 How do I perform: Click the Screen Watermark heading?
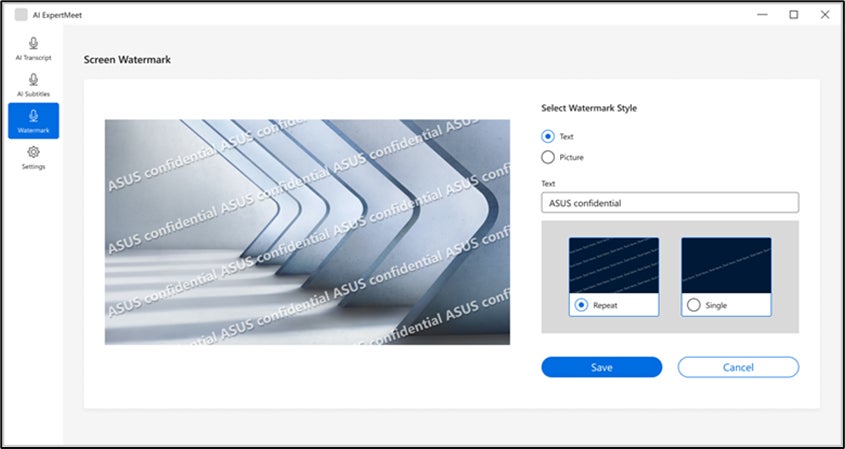pos(127,60)
